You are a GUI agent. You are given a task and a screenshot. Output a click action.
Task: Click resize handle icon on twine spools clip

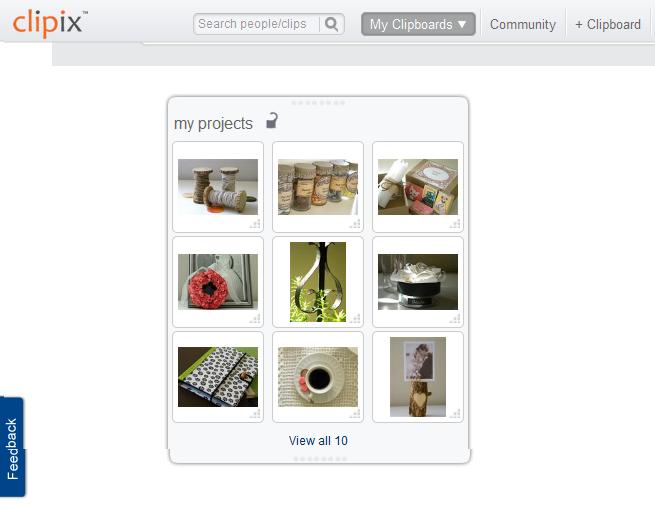(255, 224)
